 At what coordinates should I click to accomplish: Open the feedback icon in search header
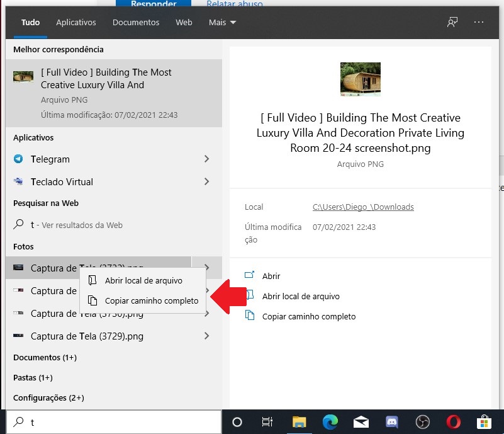(x=452, y=22)
